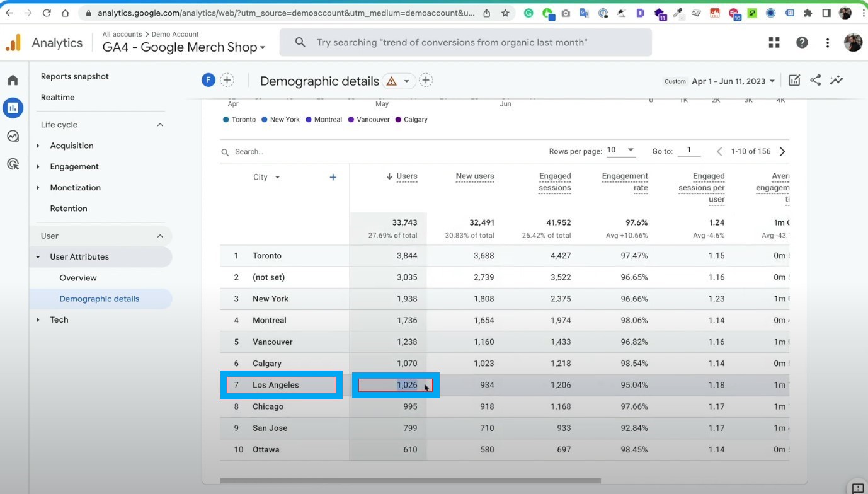Click the Google Analytics logo
The image size is (868, 494).
point(13,42)
